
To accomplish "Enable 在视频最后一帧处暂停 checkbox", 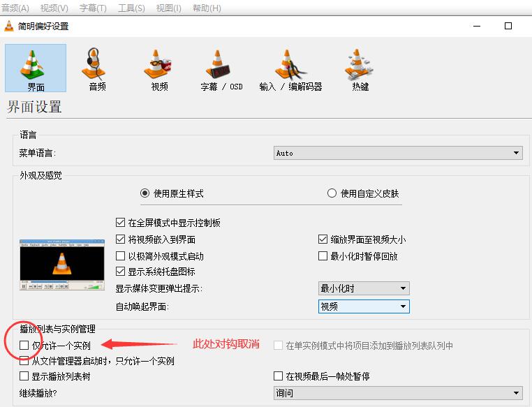I will coord(278,376).
